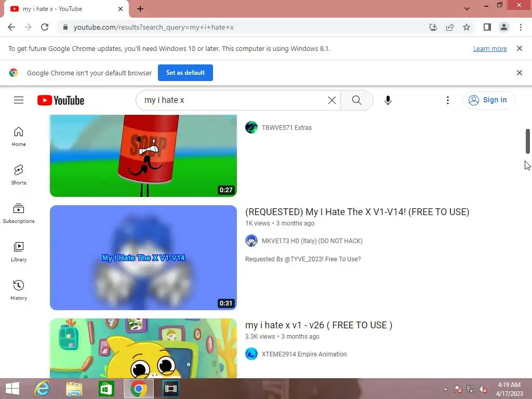
Task: Click the address bar URL
Action: [x=153, y=27]
